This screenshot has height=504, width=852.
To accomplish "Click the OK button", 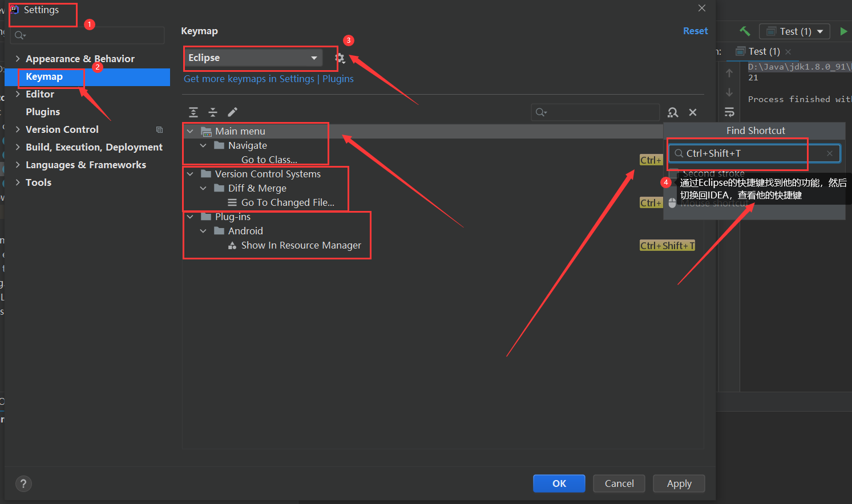I will click(x=559, y=483).
